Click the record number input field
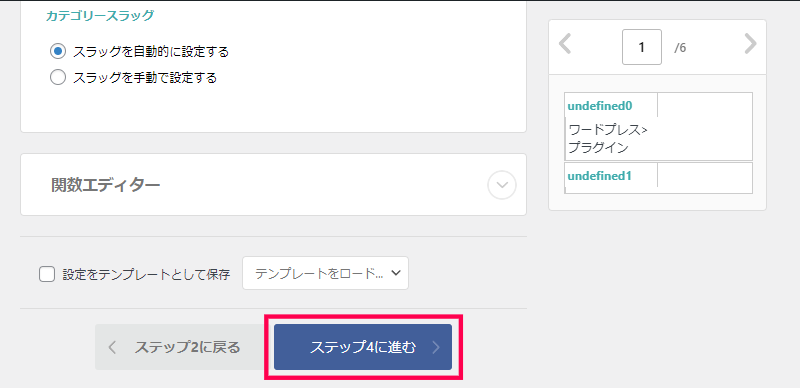 click(x=642, y=47)
